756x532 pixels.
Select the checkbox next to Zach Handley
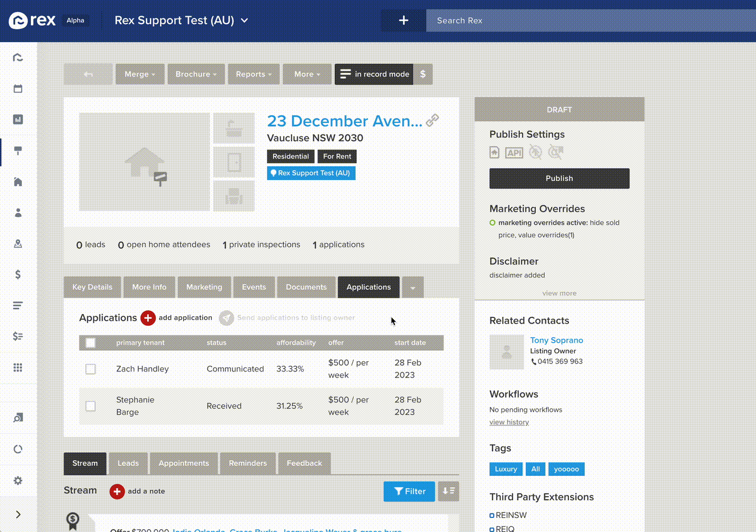(90, 369)
